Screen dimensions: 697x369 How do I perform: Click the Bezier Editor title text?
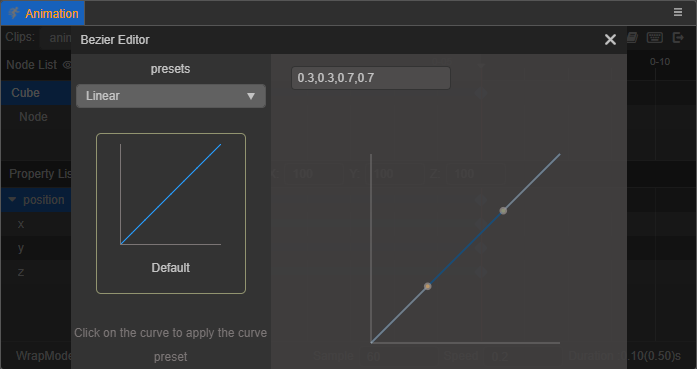click(115, 40)
